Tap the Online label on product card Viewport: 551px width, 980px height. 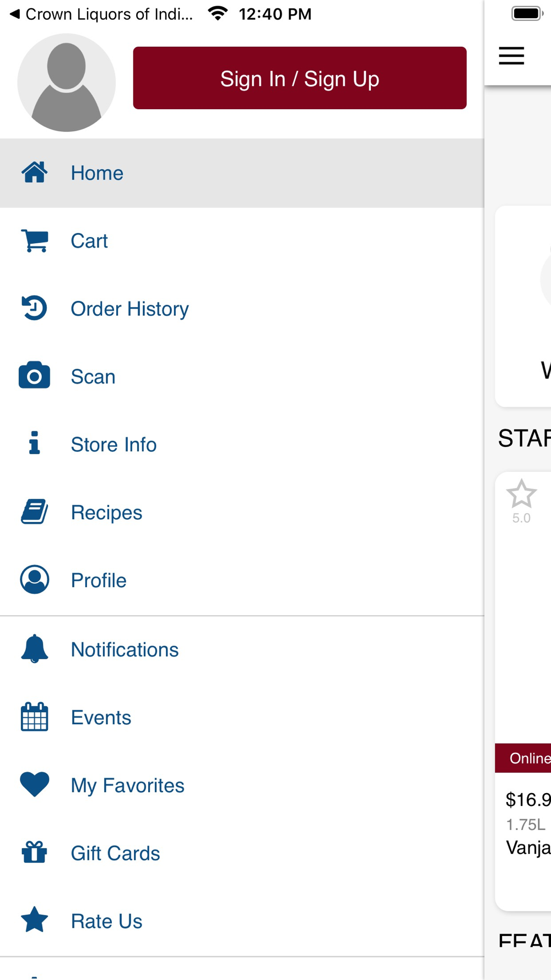click(x=528, y=758)
